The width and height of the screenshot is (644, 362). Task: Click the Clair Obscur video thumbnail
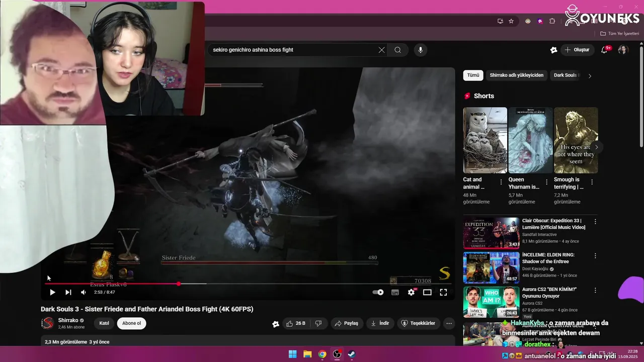point(491,233)
